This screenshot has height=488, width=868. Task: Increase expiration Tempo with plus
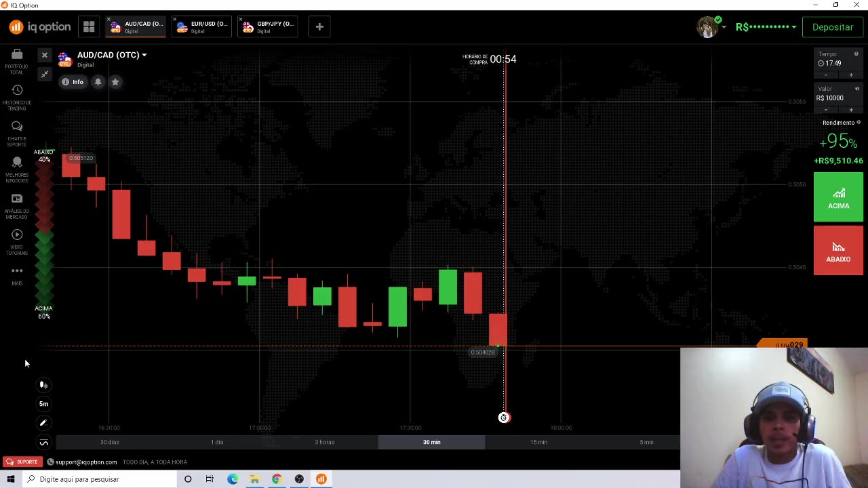pos(851,75)
